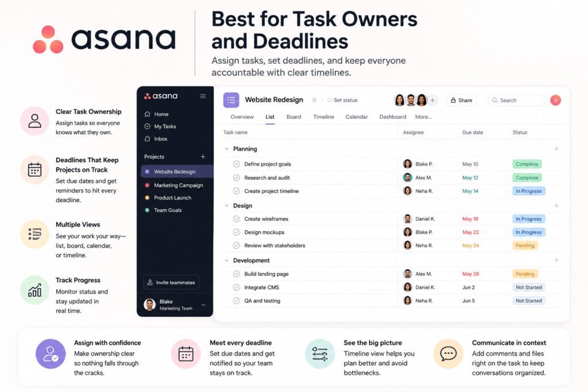
Task: Click Alex M. avatar on Research and audit
Action: pos(407,177)
